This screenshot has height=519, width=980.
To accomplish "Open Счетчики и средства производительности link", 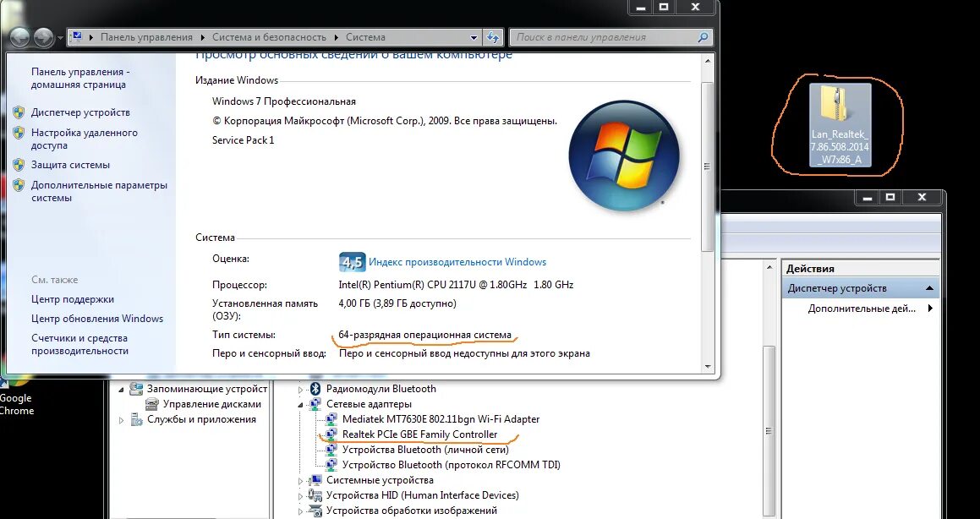I will (80, 344).
